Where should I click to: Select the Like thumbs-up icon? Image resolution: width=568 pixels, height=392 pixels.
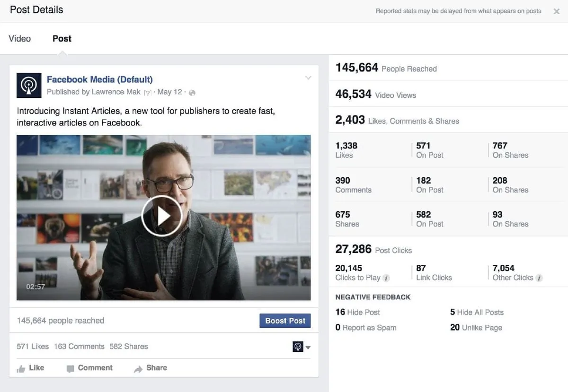(21, 368)
